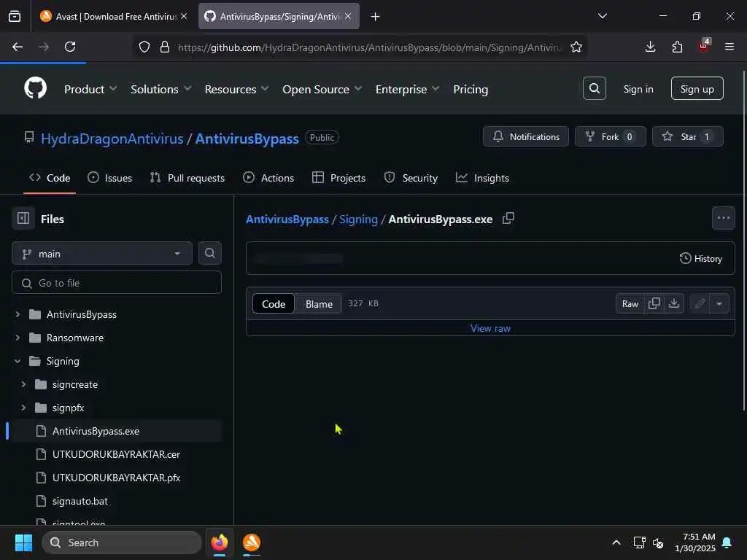The image size is (747, 560).
Task: Show hidden system tray icons chevron
Action: click(x=616, y=542)
